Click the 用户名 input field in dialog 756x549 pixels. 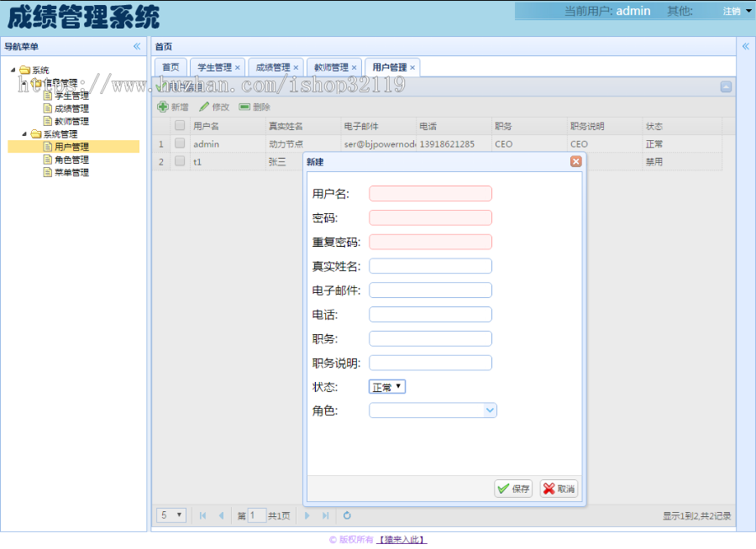430,193
